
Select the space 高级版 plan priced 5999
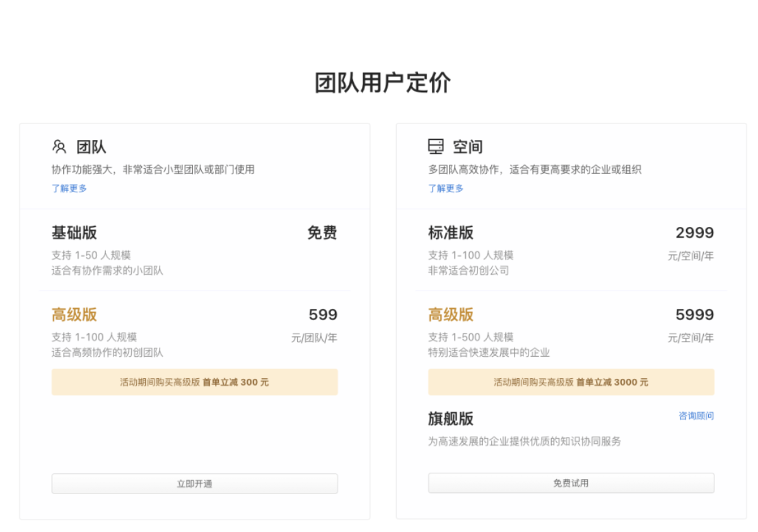click(x=451, y=315)
